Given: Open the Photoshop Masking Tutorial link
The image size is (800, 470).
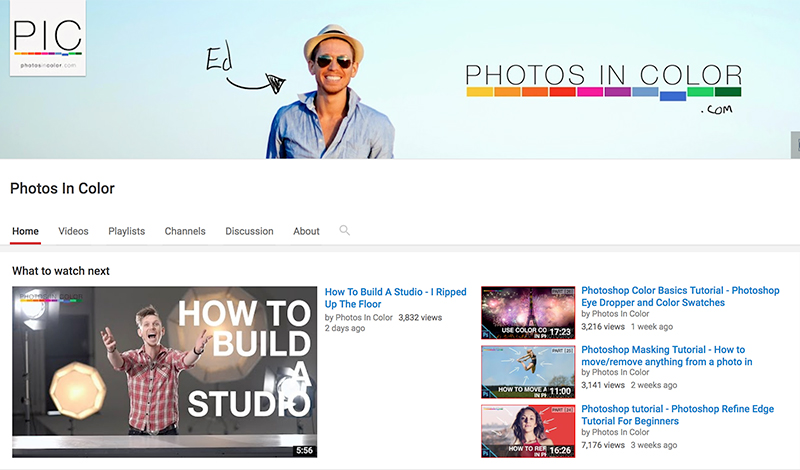Looking at the screenshot, I should coord(667,356).
